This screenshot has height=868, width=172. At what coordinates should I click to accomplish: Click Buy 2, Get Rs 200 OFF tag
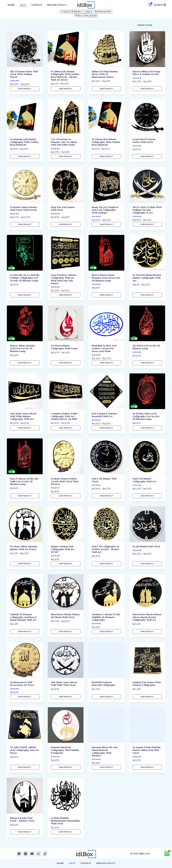tap(86, 16)
